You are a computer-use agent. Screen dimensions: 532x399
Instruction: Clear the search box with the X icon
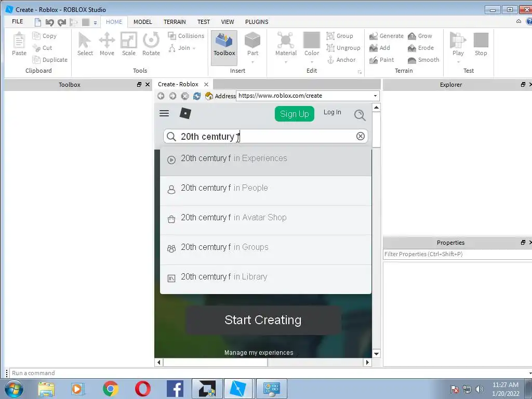click(361, 136)
